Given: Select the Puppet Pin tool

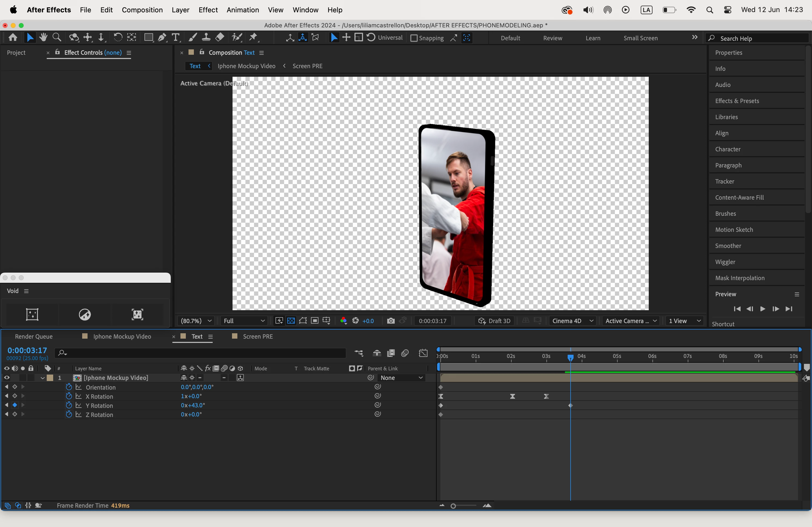Looking at the screenshot, I should pos(253,38).
